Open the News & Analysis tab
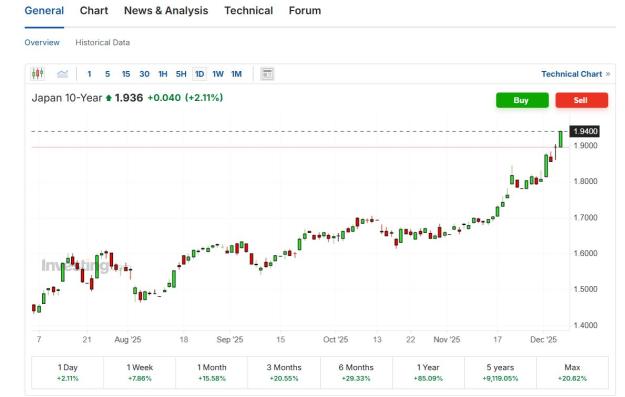 (166, 11)
